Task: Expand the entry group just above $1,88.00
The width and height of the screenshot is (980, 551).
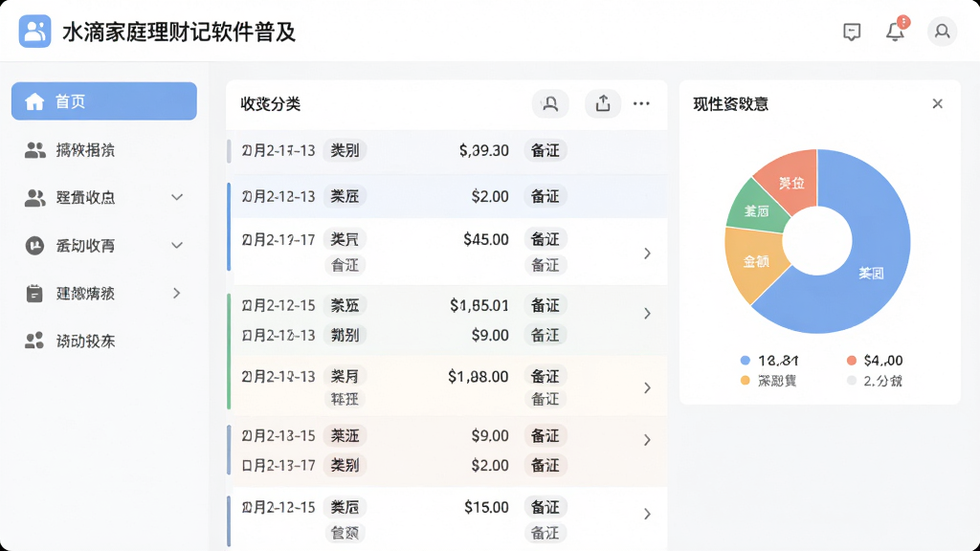Action: (648, 313)
